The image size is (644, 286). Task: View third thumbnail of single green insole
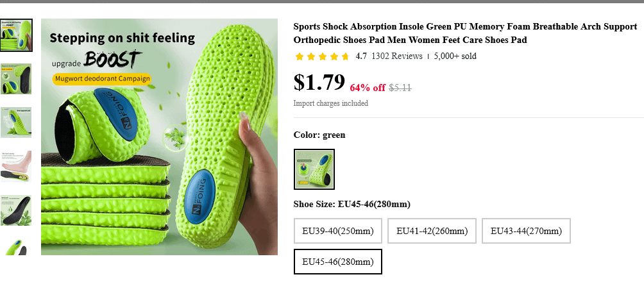[x=16, y=122]
